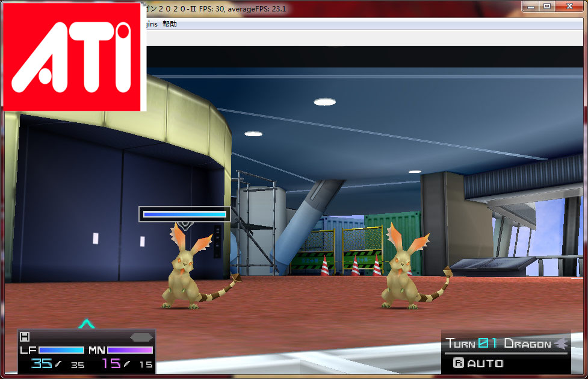Click the Turn 01 counter

click(471, 343)
